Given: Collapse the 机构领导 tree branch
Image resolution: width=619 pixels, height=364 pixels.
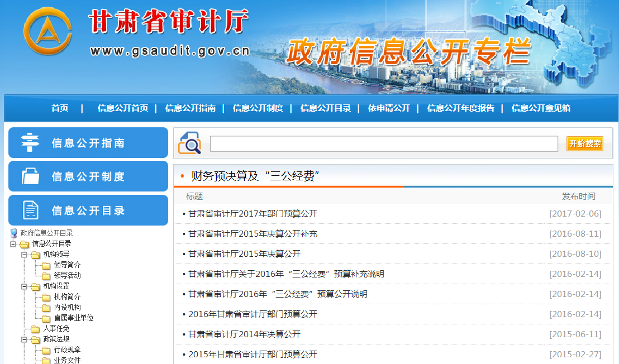Looking at the screenshot, I should coord(25,255).
